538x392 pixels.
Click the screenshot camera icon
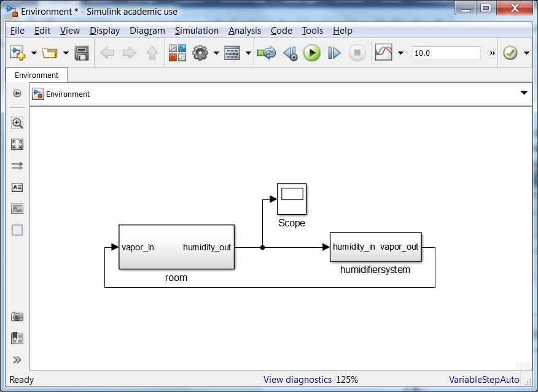point(17,317)
